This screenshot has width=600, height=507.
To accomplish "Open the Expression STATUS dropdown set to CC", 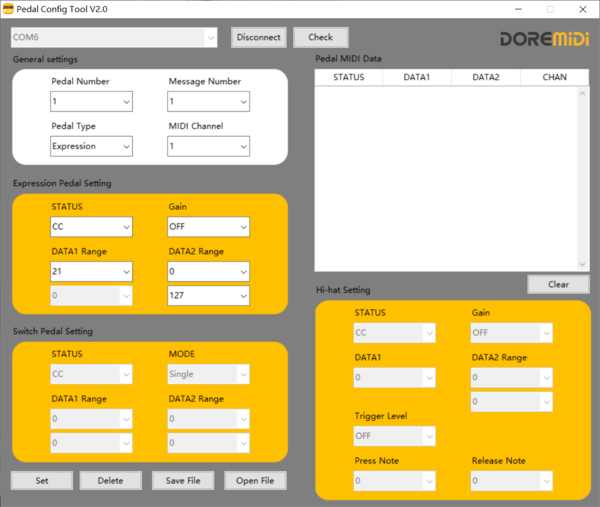I will [x=91, y=227].
